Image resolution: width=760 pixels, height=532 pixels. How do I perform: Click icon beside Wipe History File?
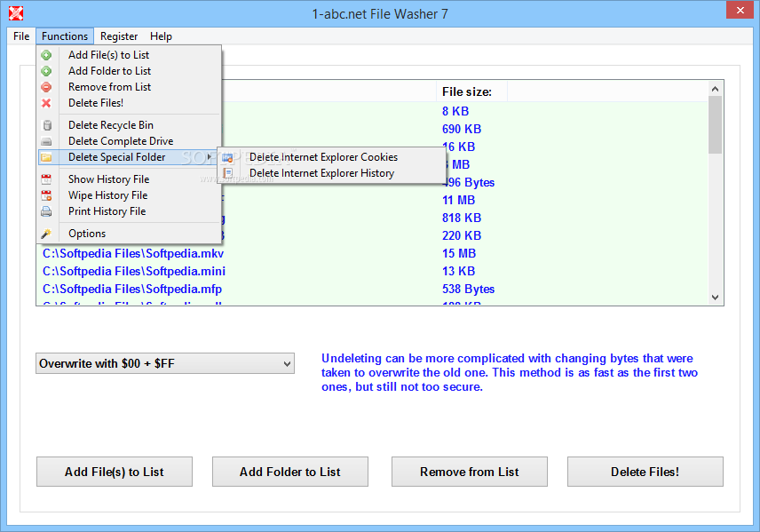46,195
